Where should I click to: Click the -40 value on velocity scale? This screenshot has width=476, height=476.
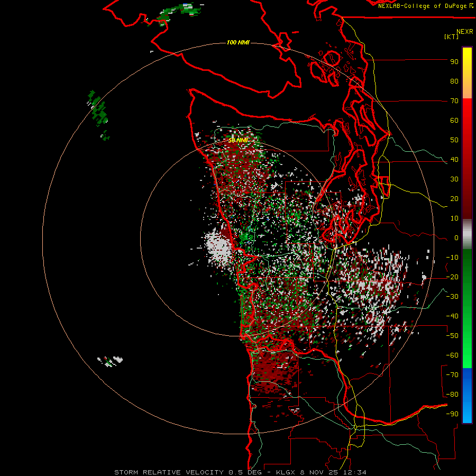point(452,316)
